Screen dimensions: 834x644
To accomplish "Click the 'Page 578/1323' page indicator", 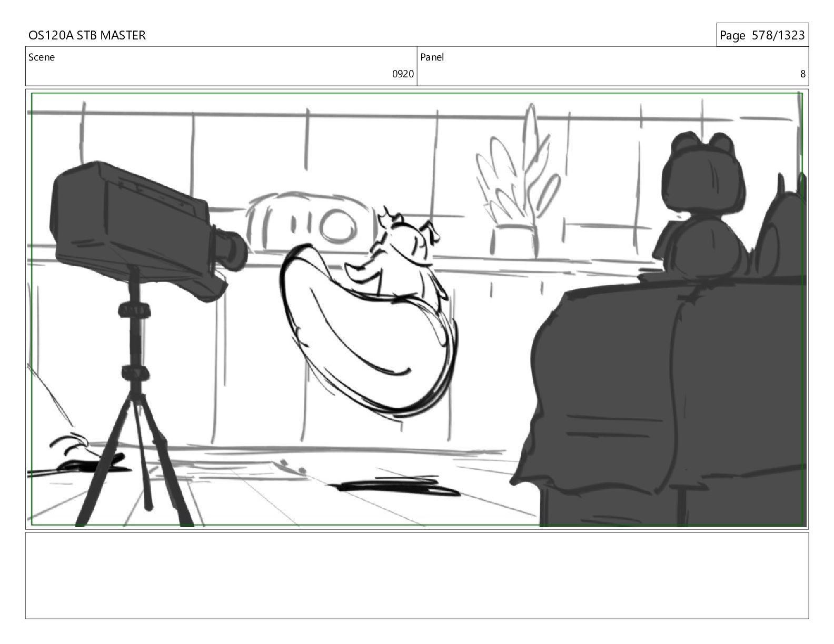I will [x=762, y=35].
